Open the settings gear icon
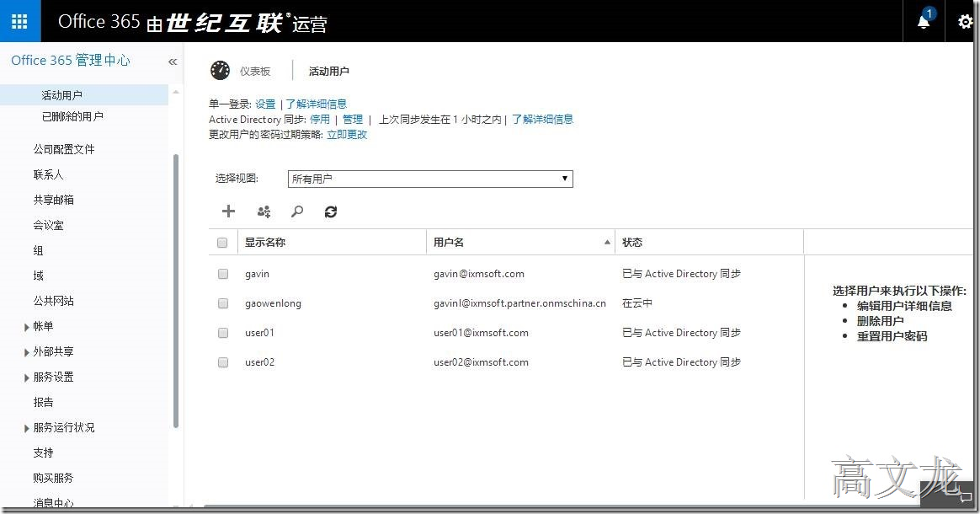The height and width of the screenshot is (514, 980). click(965, 21)
